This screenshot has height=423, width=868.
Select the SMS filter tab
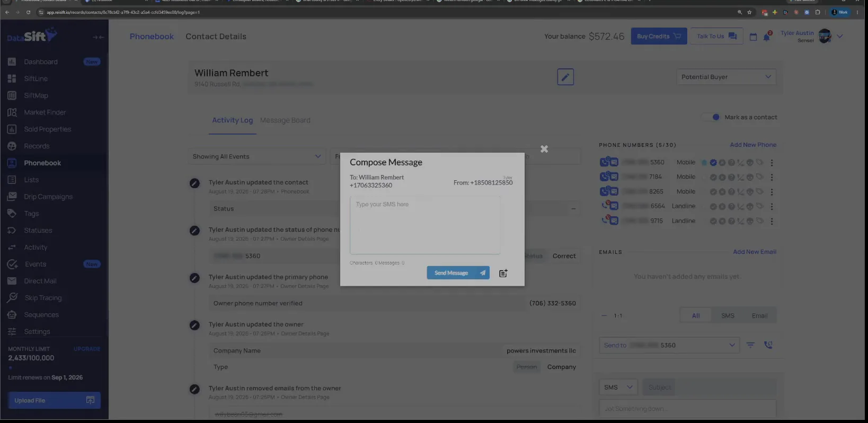(x=728, y=315)
